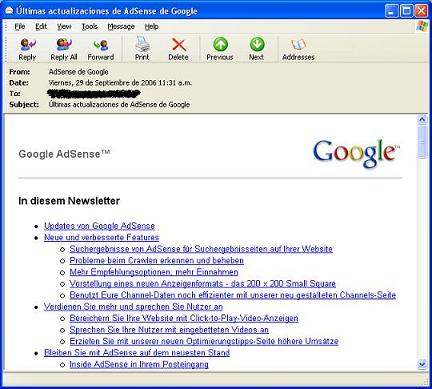Screen dimensions: 432x389
Task: Click the blacked-out To recipient field
Action: click(94, 93)
